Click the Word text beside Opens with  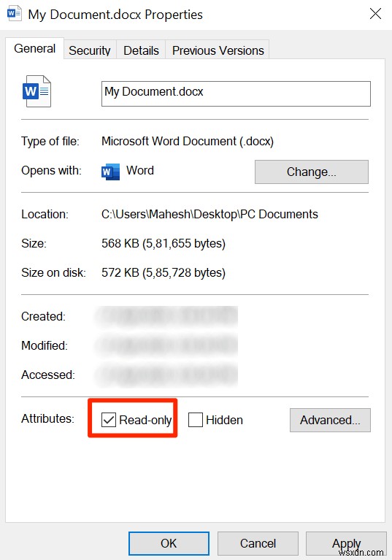(x=140, y=170)
